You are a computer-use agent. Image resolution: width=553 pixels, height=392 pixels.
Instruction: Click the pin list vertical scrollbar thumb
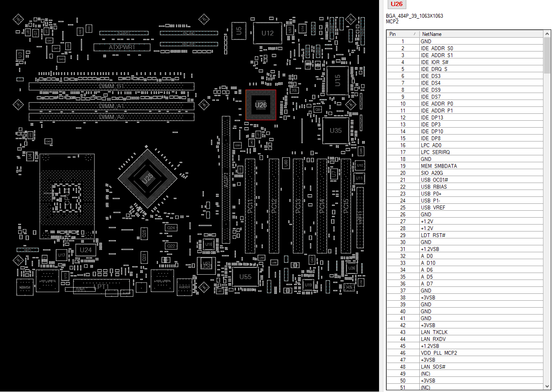(x=547, y=55)
